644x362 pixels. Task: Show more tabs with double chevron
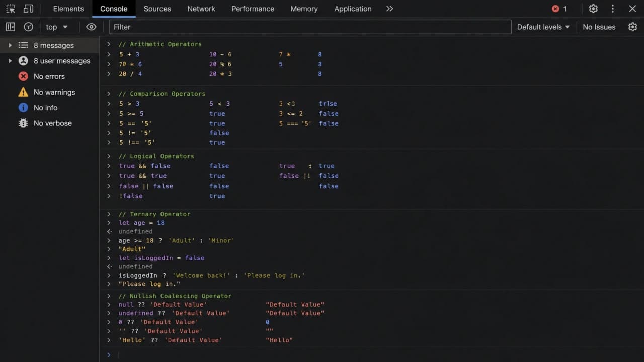pos(390,9)
